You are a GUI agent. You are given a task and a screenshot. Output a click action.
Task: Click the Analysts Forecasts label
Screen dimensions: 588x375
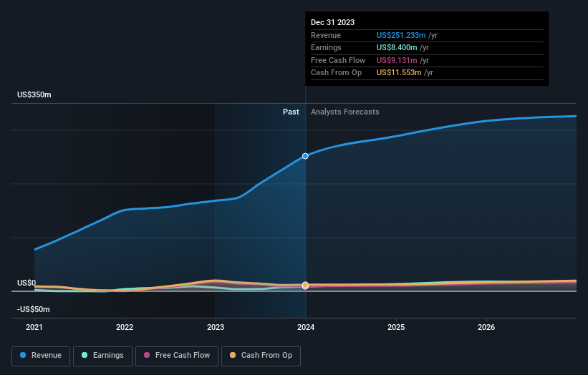point(345,112)
